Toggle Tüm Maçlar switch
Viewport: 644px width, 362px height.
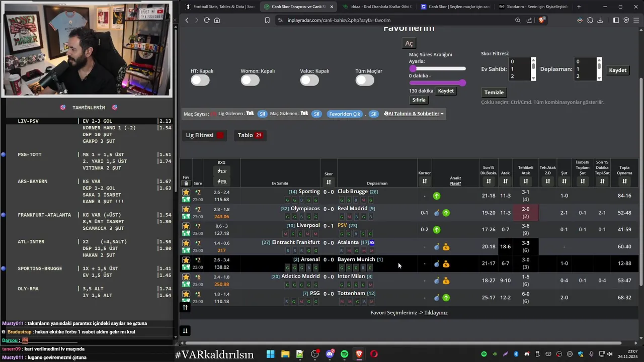pos(365,80)
